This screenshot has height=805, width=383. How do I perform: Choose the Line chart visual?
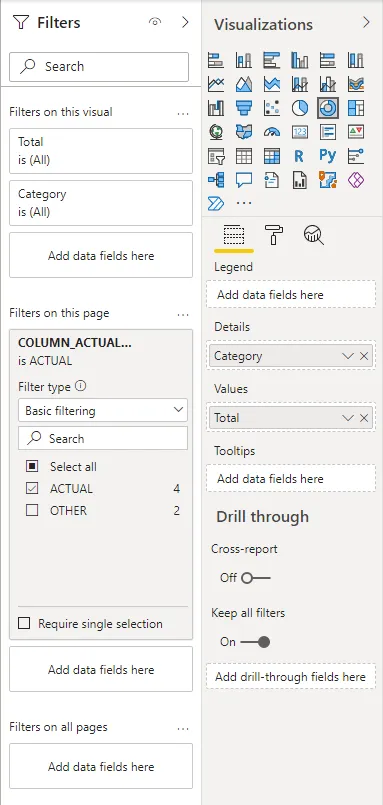coord(216,84)
